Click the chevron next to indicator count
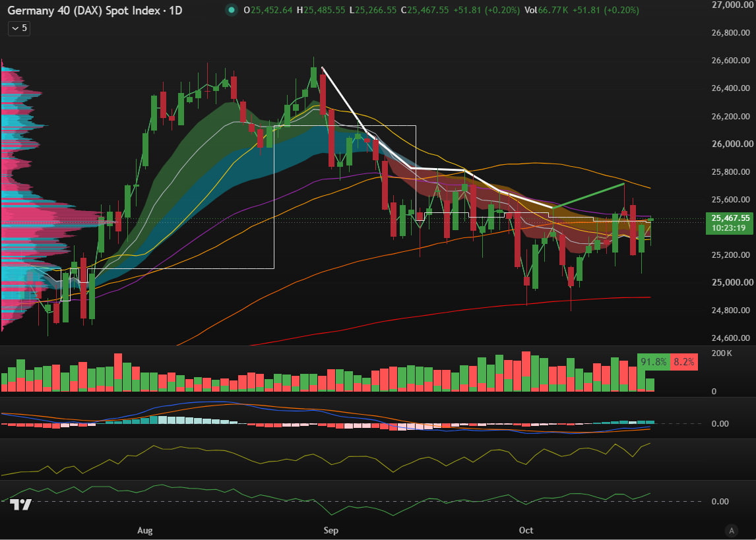The image size is (756, 540). pos(15,28)
